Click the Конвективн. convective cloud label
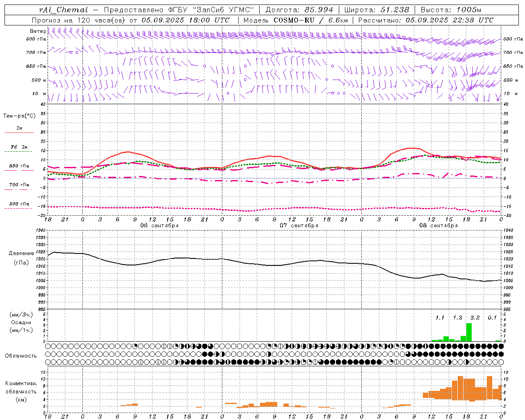 (21, 383)
